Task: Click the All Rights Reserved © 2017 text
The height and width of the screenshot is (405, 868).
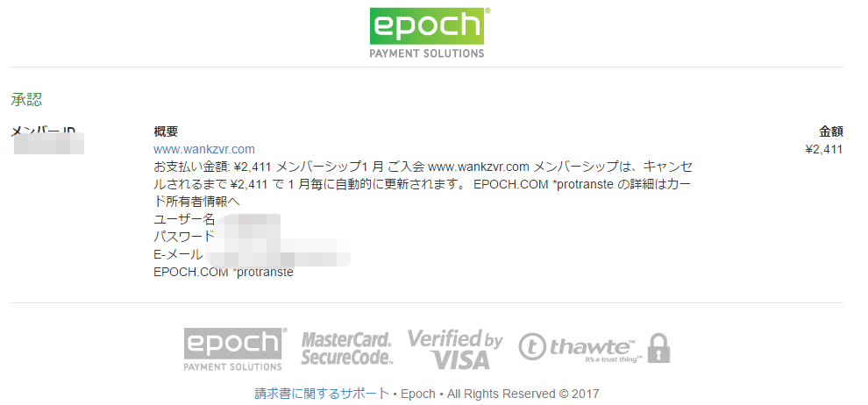Action: [x=523, y=394]
